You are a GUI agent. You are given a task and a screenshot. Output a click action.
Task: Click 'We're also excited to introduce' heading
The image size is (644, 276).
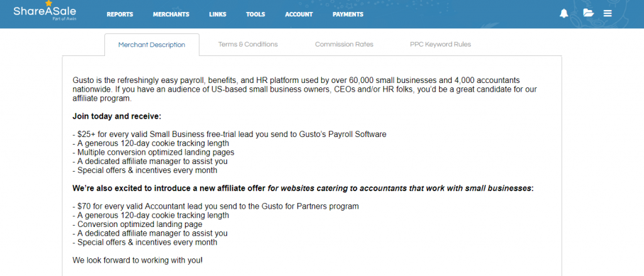[x=303, y=189]
